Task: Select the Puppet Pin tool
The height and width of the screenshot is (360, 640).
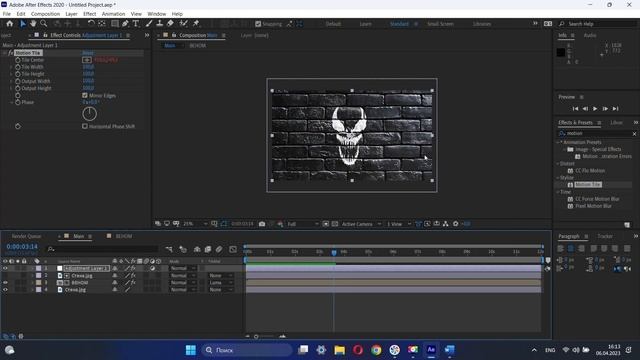Action: [x=196, y=24]
